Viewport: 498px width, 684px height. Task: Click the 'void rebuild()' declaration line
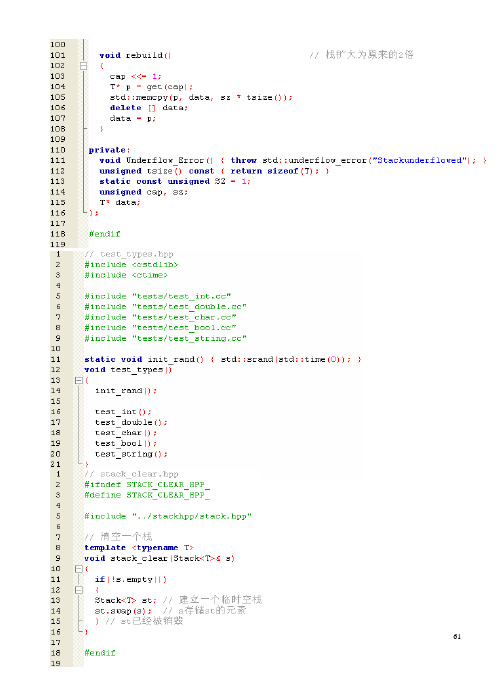click(x=135, y=55)
